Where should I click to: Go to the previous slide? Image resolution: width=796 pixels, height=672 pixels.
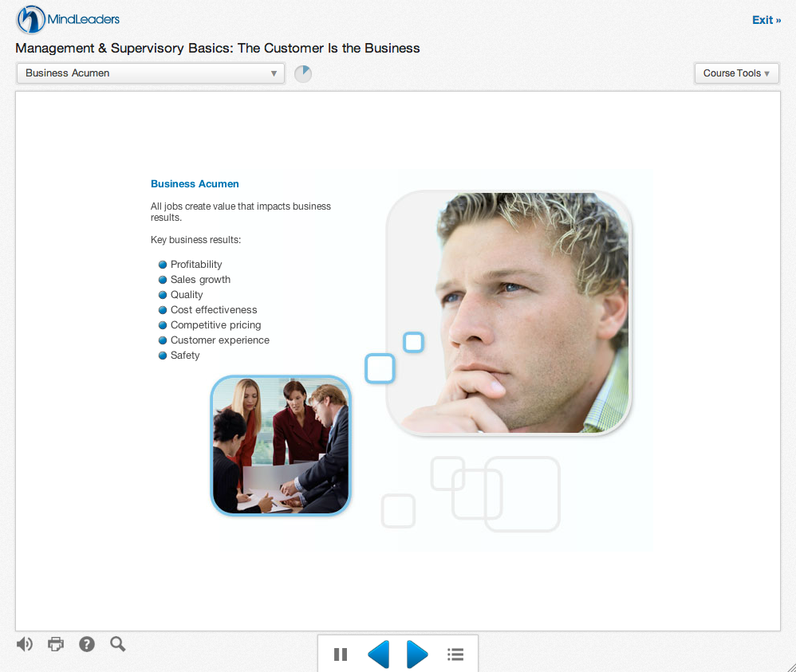(378, 654)
